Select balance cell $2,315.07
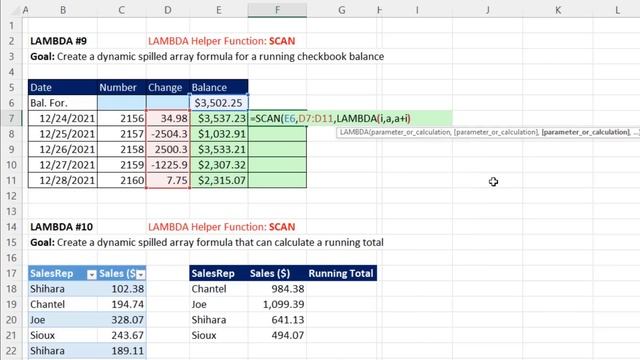Image resolution: width=640 pixels, height=360 pixels. pos(219,180)
